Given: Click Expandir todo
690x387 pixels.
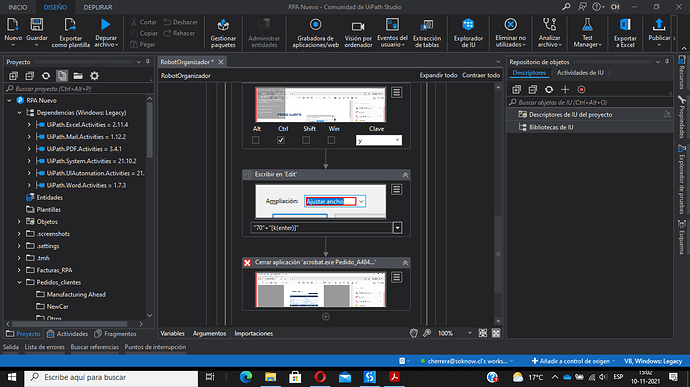Looking at the screenshot, I should pos(438,76).
